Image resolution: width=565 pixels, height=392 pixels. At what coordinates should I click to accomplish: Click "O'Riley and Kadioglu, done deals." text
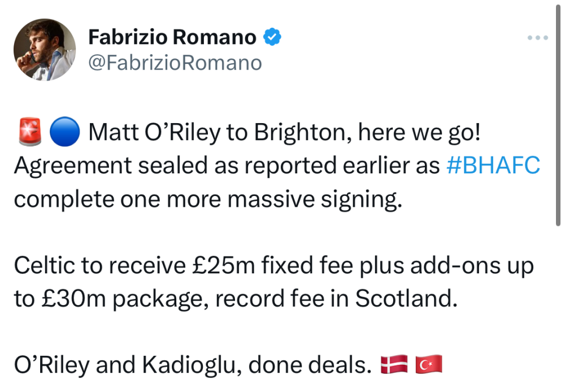click(x=190, y=365)
